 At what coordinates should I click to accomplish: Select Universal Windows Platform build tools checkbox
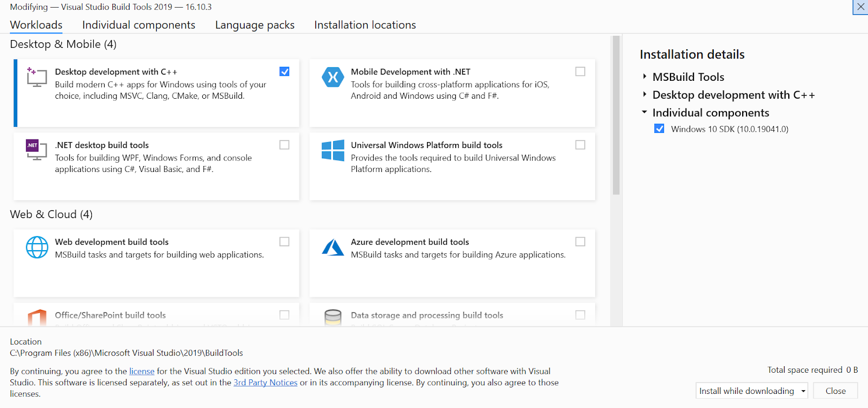click(580, 145)
